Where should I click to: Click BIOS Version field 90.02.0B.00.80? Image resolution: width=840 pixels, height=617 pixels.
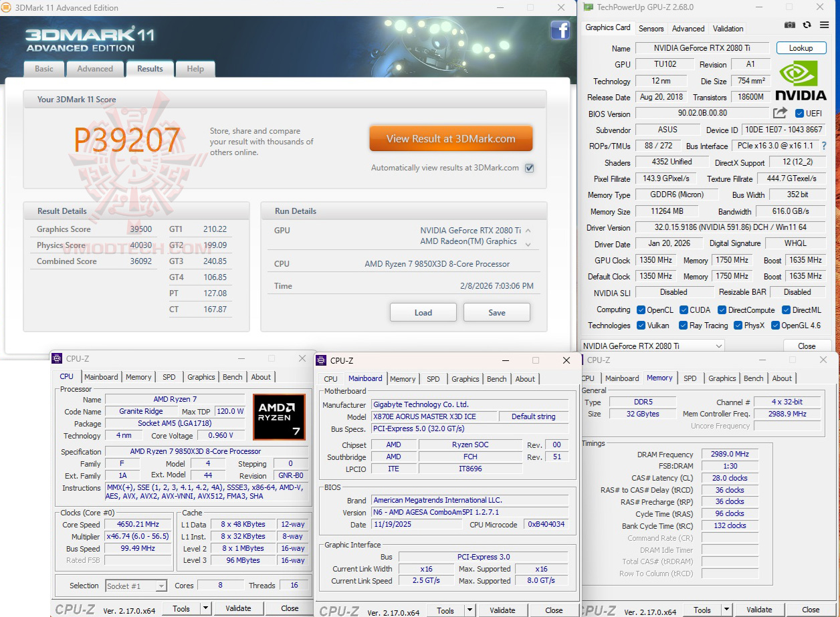702,113
